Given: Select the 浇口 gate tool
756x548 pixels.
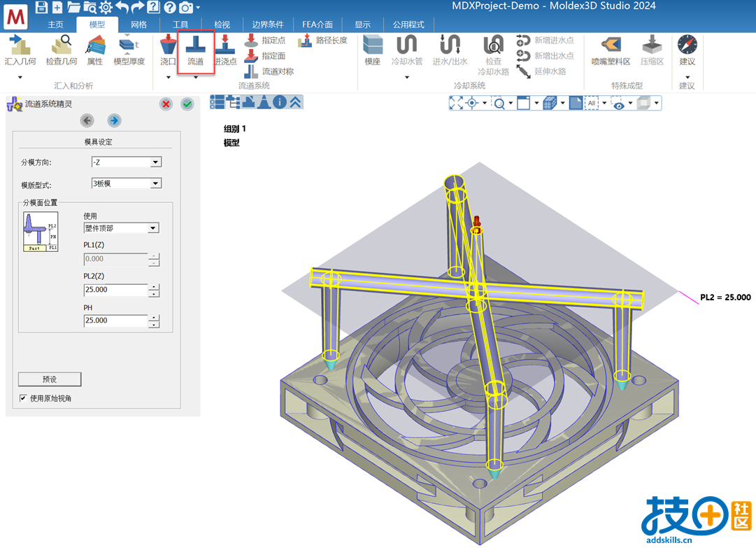Looking at the screenshot, I should click(x=168, y=50).
